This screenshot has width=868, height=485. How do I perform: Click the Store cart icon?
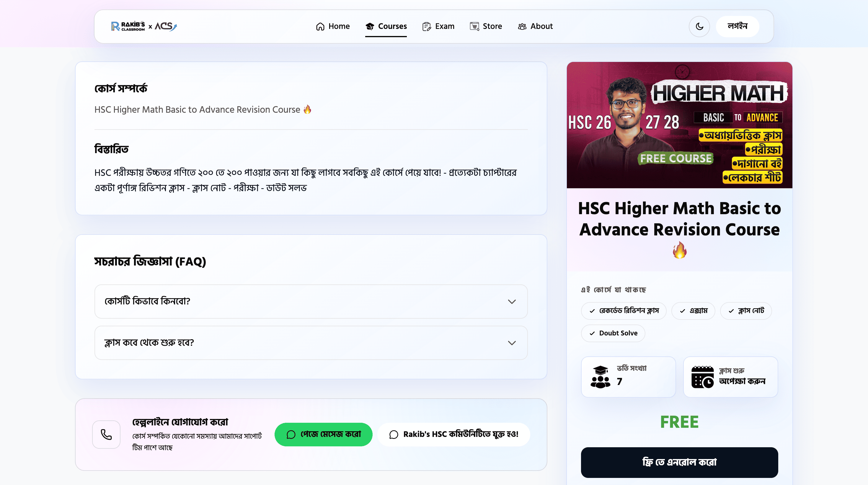474,26
